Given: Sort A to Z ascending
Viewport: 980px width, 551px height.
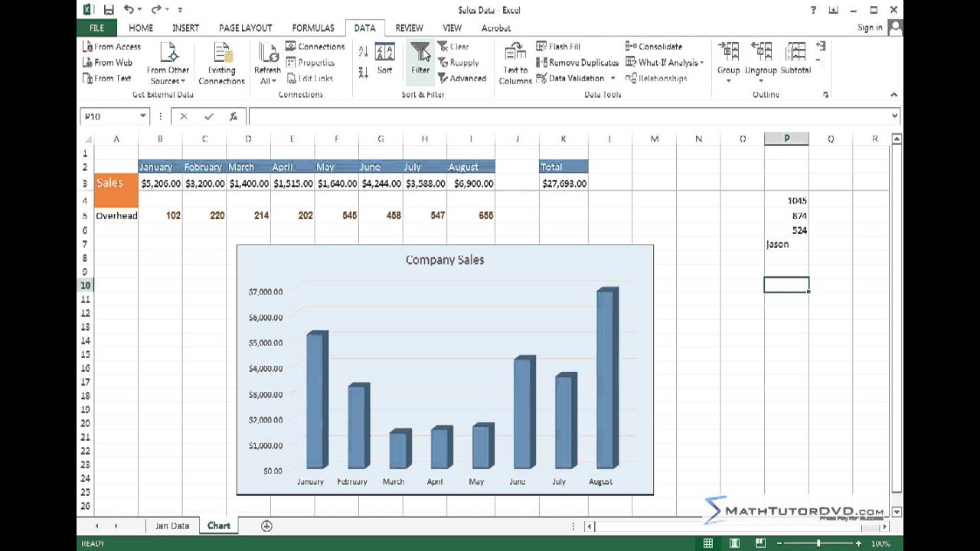Looking at the screenshot, I should tap(363, 51).
